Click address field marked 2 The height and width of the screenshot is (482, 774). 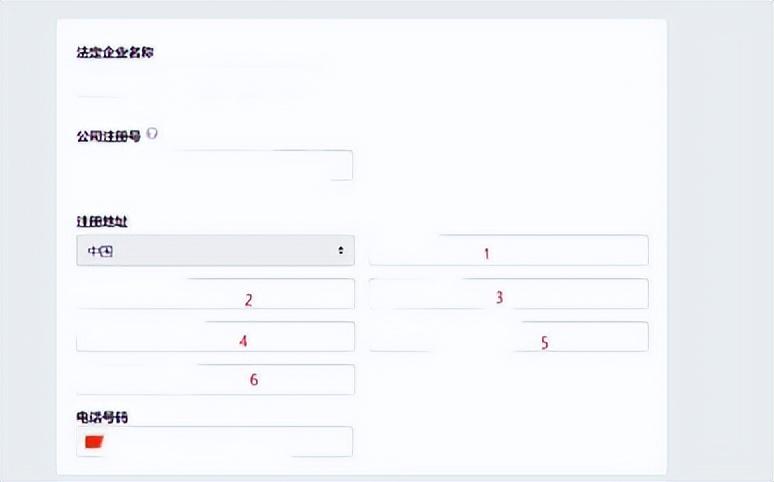215,294
